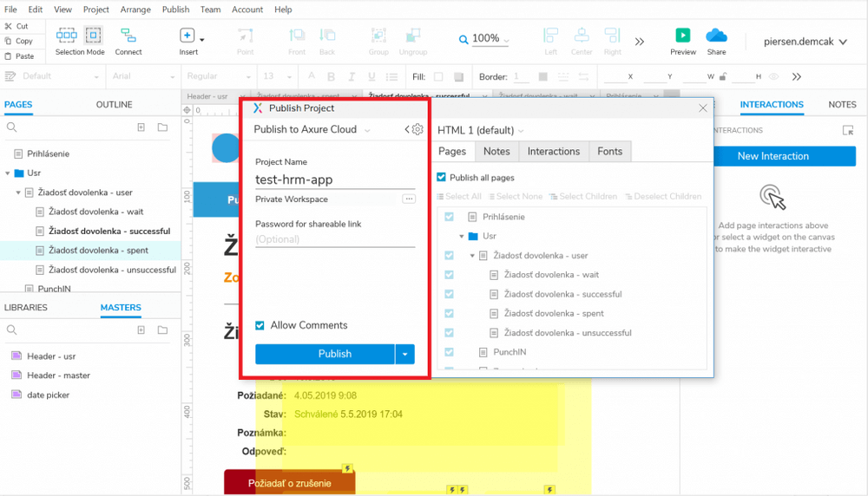The width and height of the screenshot is (868, 496).
Task: Click the workspace ellipsis browse button
Action: click(409, 199)
